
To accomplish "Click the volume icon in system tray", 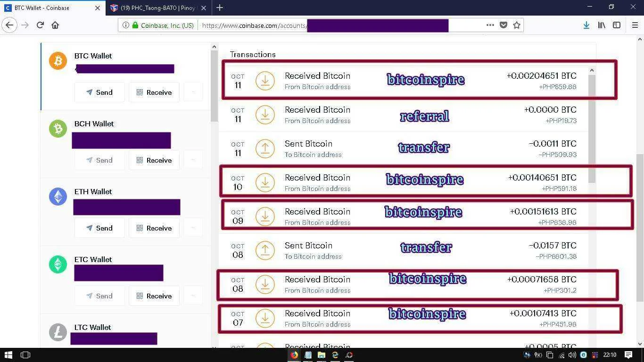I will tap(572, 355).
